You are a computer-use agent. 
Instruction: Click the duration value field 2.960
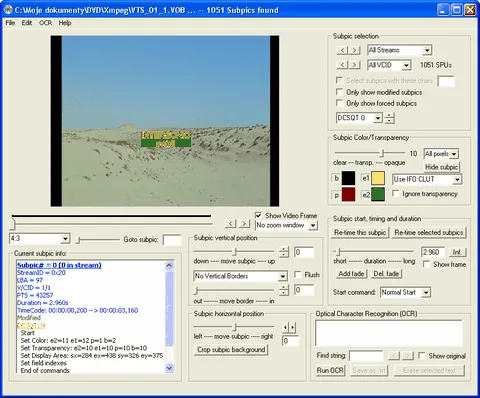tap(433, 252)
